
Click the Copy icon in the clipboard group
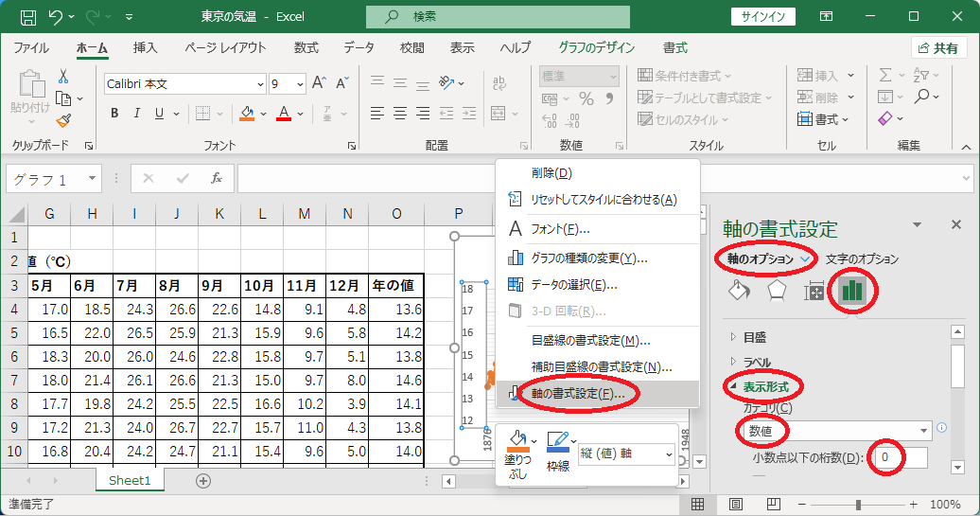[x=63, y=98]
